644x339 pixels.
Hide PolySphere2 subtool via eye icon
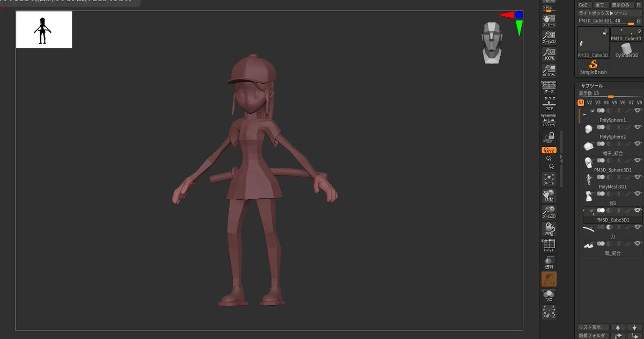638,127
